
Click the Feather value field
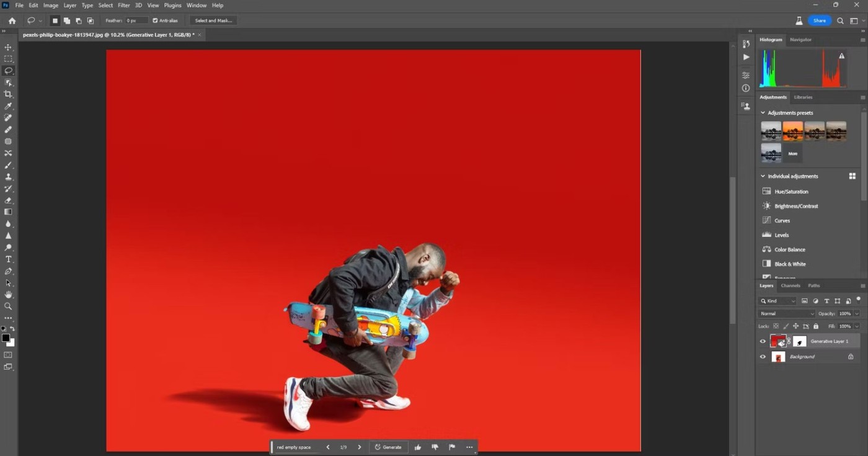(x=136, y=20)
